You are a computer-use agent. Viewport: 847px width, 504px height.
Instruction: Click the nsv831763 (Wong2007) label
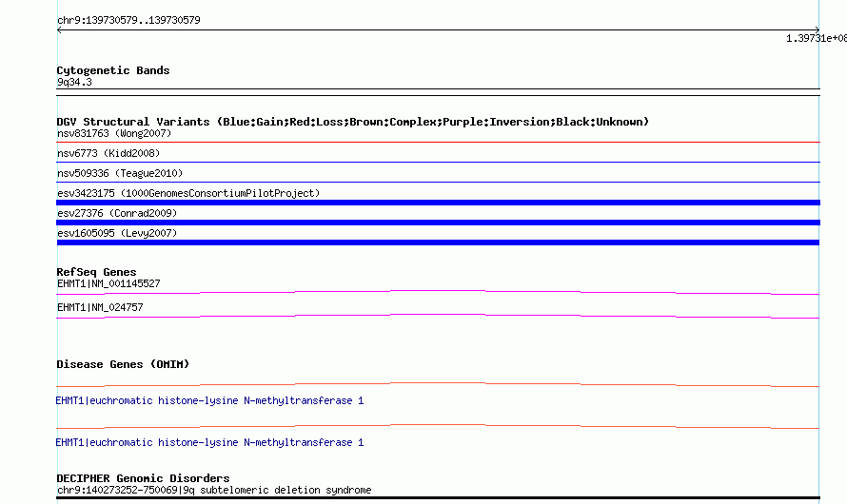[x=114, y=133]
